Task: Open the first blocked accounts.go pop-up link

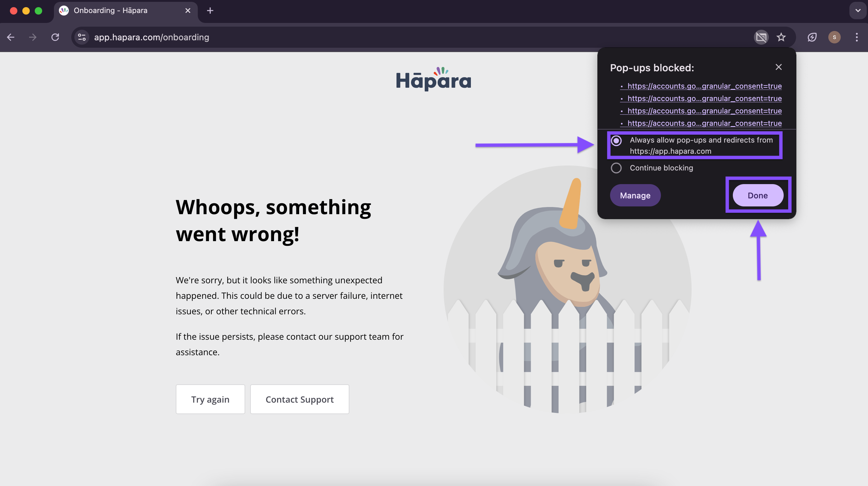Action: coord(704,86)
